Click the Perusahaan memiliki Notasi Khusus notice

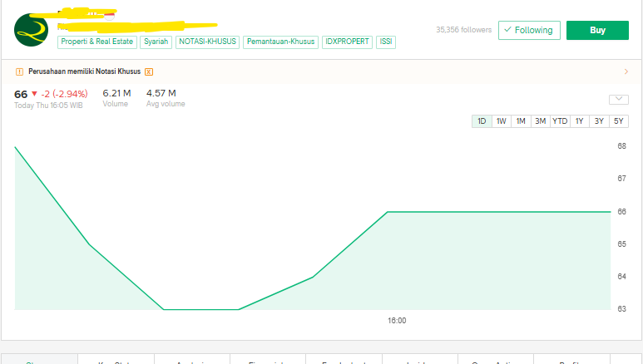[85, 71]
